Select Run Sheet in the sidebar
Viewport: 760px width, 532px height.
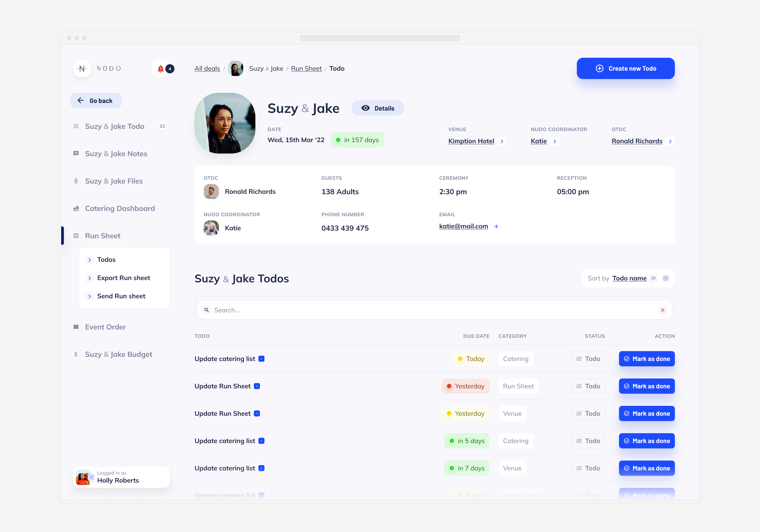tap(103, 236)
